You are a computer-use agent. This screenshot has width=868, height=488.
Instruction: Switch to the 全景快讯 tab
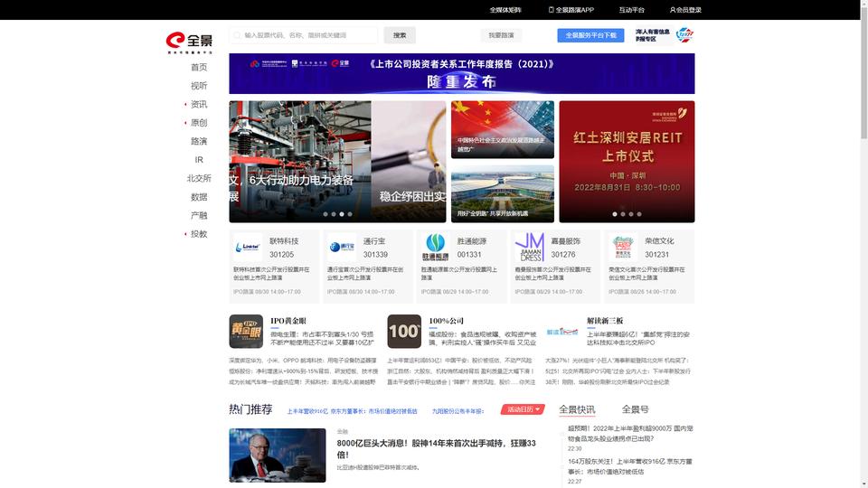pos(576,409)
